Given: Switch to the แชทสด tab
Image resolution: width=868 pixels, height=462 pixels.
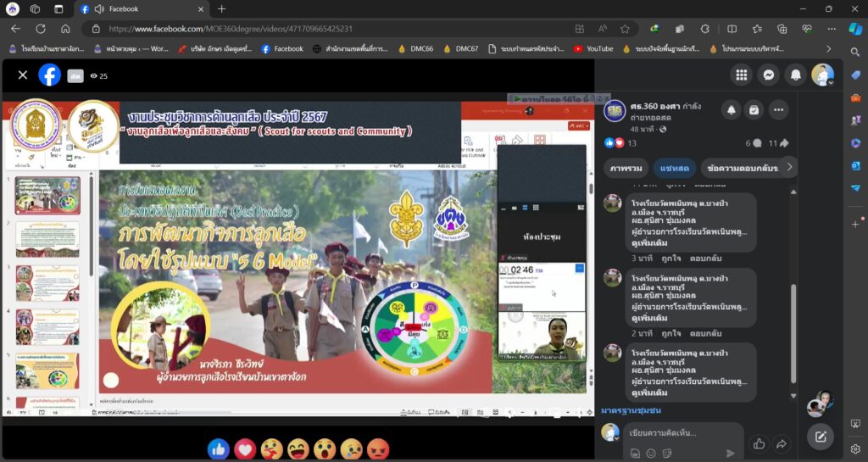Looking at the screenshot, I should (x=674, y=168).
